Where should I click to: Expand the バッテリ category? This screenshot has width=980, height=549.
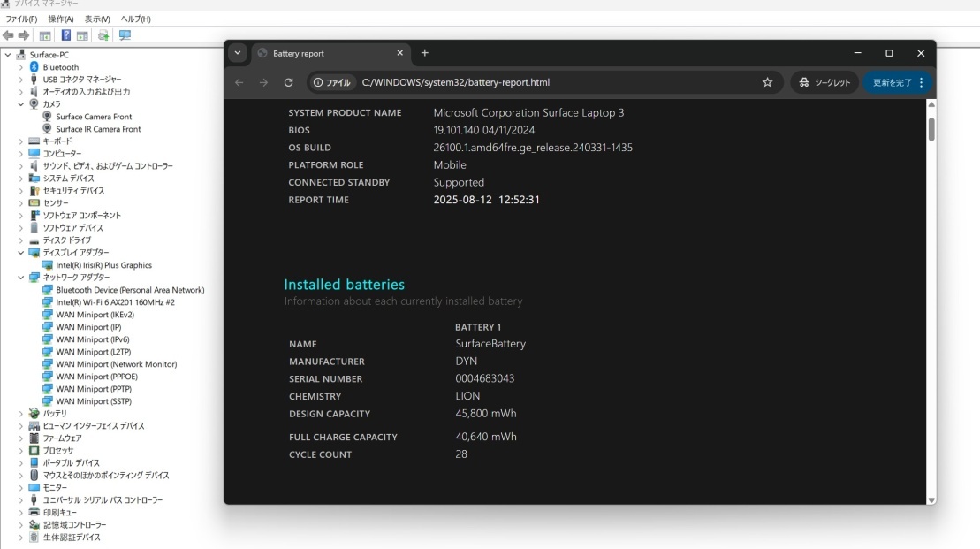click(x=21, y=414)
